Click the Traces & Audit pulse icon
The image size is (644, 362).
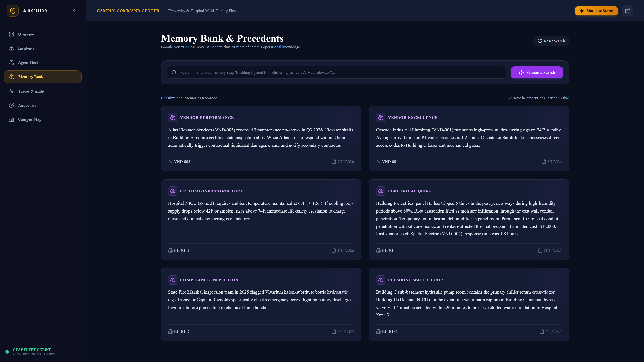point(12,91)
